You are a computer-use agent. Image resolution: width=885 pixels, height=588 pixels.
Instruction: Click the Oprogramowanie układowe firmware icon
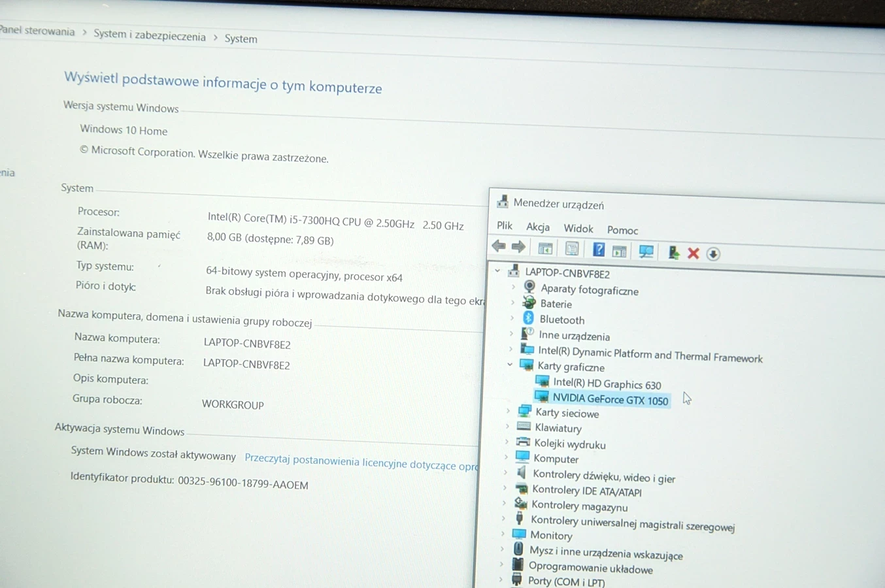(x=518, y=564)
